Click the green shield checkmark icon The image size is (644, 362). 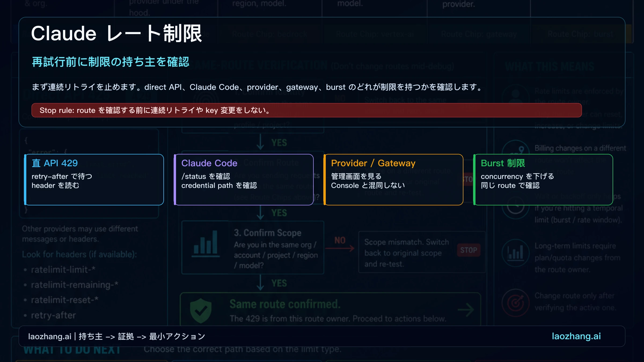201,311
